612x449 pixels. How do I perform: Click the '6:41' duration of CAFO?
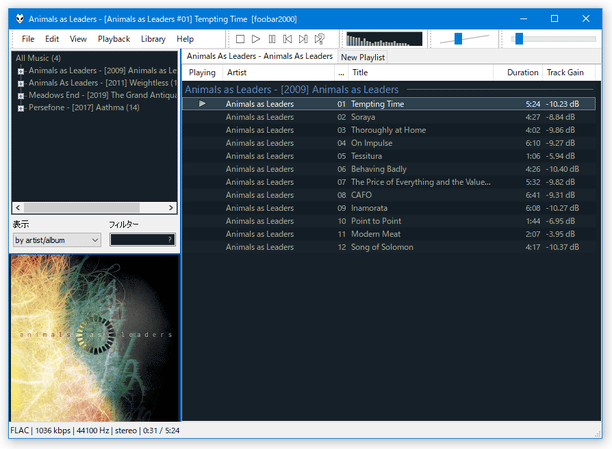pyautogui.click(x=532, y=195)
